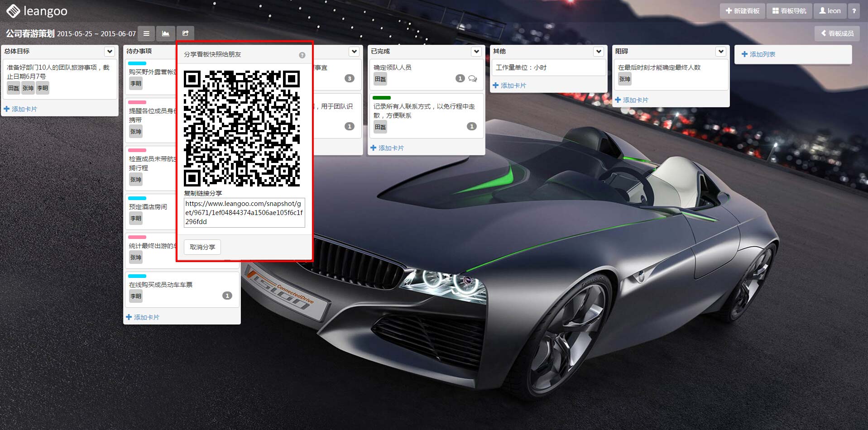Click count badge on 记录所有人联系方式 card

pos(472,126)
